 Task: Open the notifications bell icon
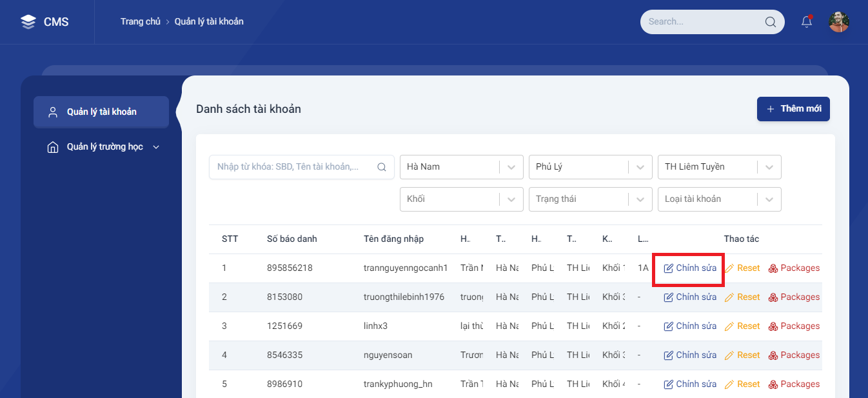coord(807,22)
